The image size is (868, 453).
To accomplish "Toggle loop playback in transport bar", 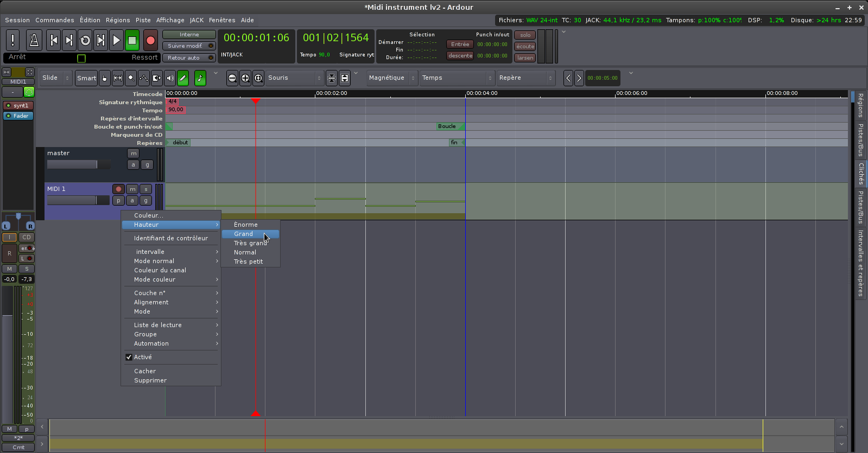I will 85,40.
